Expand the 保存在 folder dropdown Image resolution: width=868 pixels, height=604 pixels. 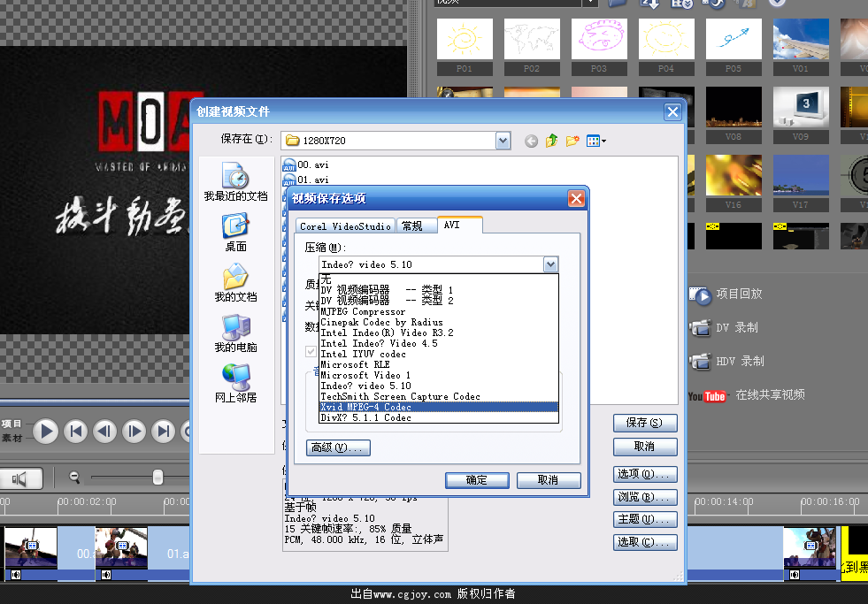click(x=503, y=141)
